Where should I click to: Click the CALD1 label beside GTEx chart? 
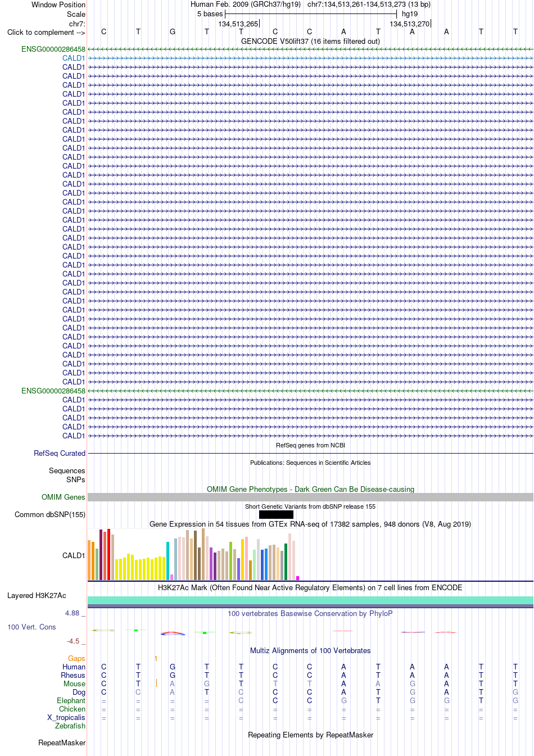74,555
